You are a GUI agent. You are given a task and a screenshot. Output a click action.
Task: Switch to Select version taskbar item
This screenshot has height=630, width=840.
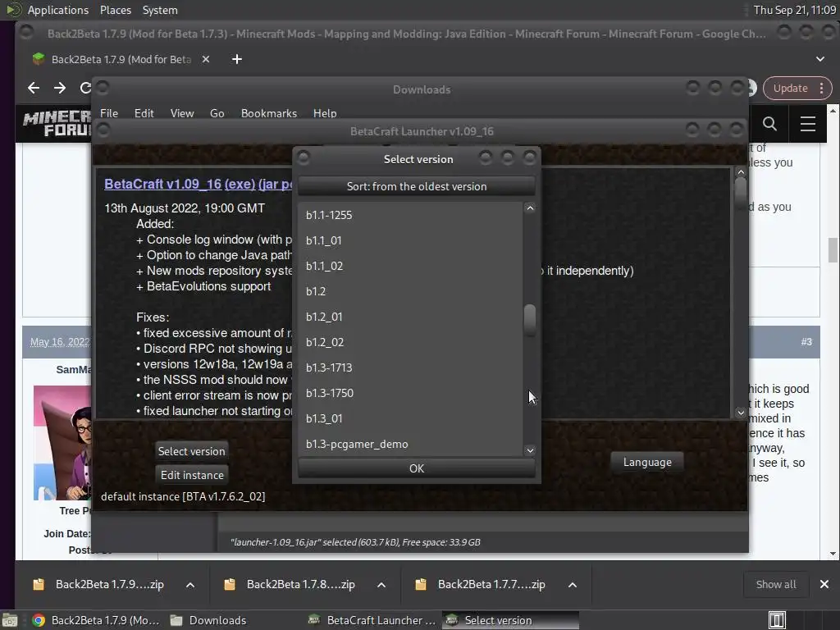[x=510, y=620]
